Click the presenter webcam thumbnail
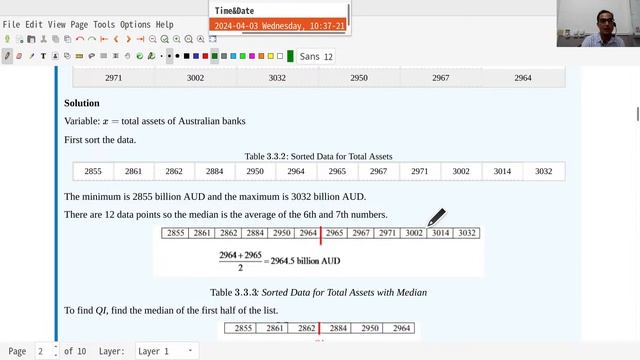 (x=598, y=23)
